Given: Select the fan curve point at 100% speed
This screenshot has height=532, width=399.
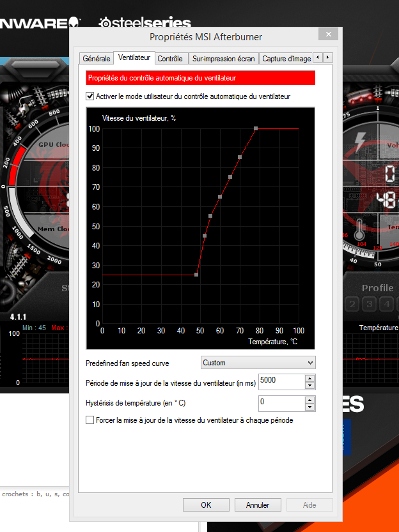Looking at the screenshot, I should pyautogui.click(x=256, y=128).
